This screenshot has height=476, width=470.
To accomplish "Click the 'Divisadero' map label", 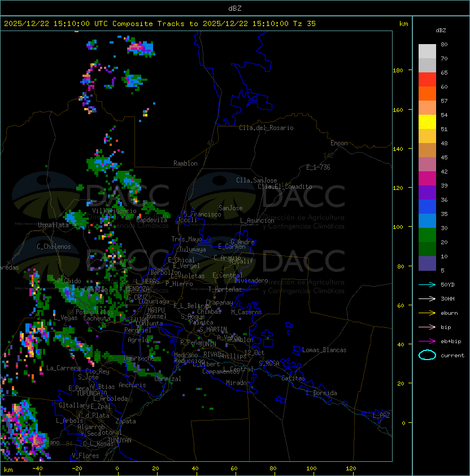I will click(x=251, y=280).
